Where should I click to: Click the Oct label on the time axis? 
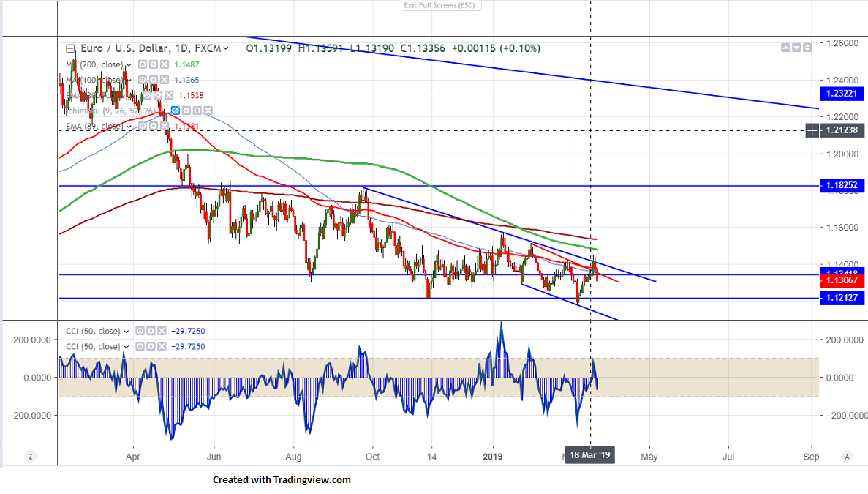coord(372,457)
